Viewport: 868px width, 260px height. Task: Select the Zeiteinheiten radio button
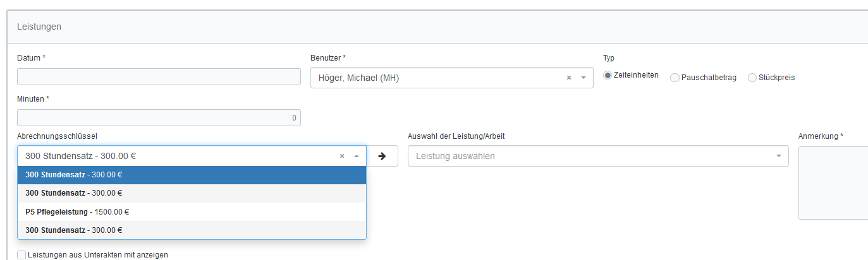608,76
